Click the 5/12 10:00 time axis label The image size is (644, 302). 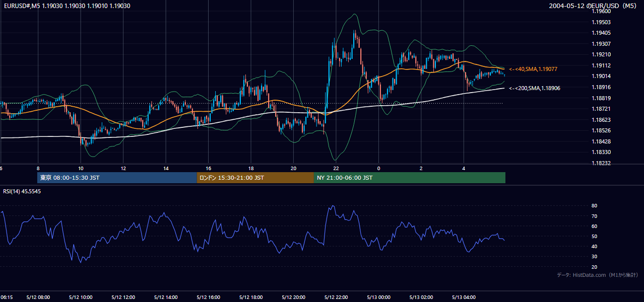[81, 297]
